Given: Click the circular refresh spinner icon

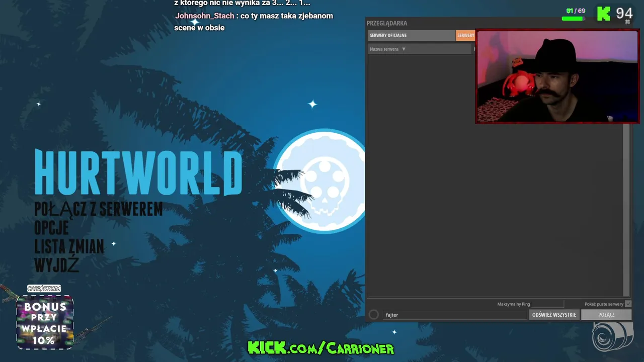Looking at the screenshot, I should 374,315.
